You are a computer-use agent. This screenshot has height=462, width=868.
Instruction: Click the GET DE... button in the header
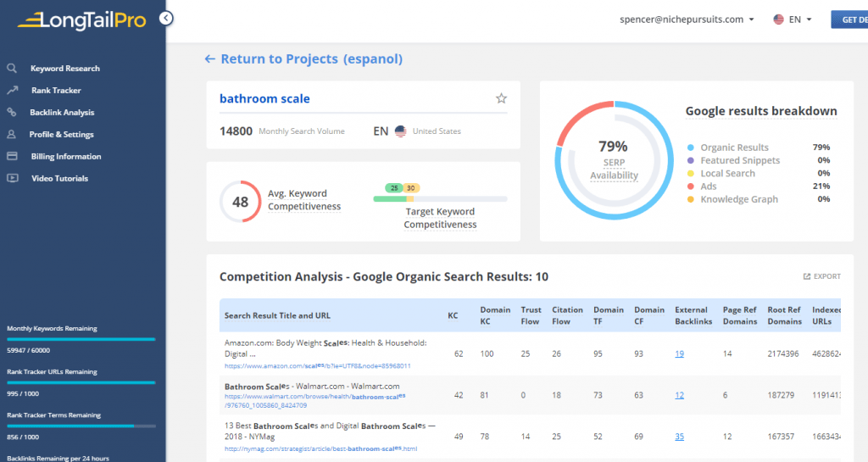click(849, 19)
